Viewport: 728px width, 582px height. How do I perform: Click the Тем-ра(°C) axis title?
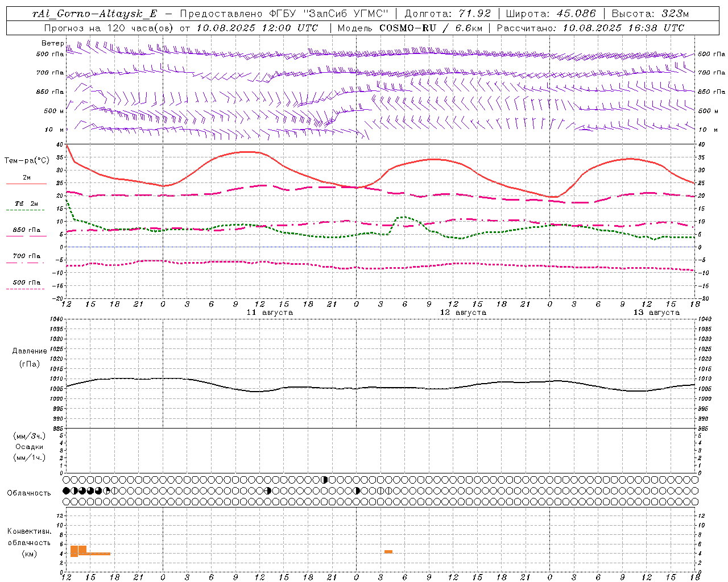pyautogui.click(x=27, y=160)
